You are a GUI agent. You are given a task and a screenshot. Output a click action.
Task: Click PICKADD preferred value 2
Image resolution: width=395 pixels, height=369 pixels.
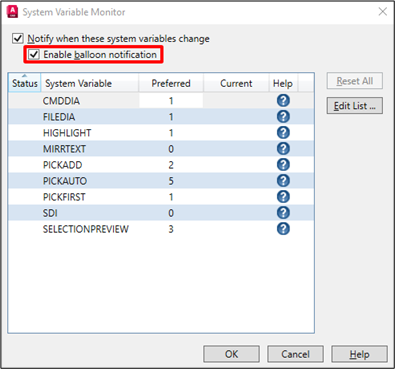coord(171,165)
